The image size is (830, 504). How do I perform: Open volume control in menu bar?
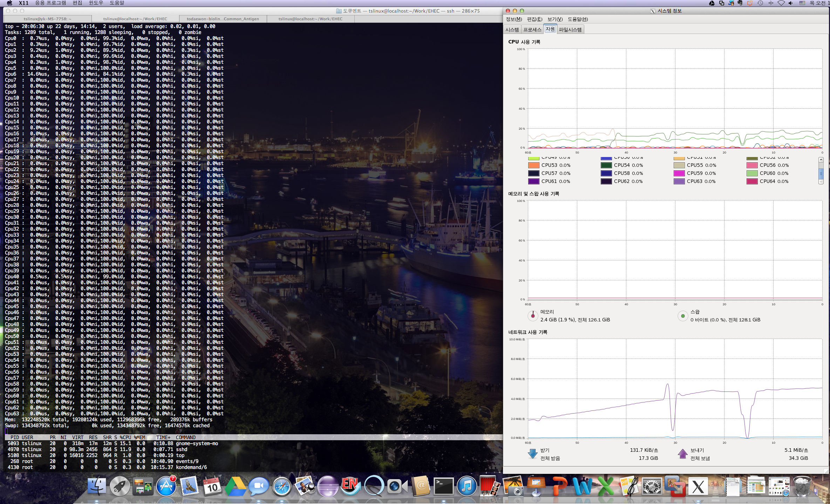point(791,3)
